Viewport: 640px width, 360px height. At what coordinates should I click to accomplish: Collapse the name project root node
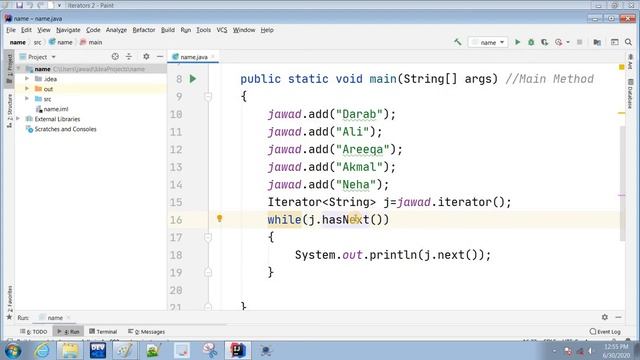(18, 69)
